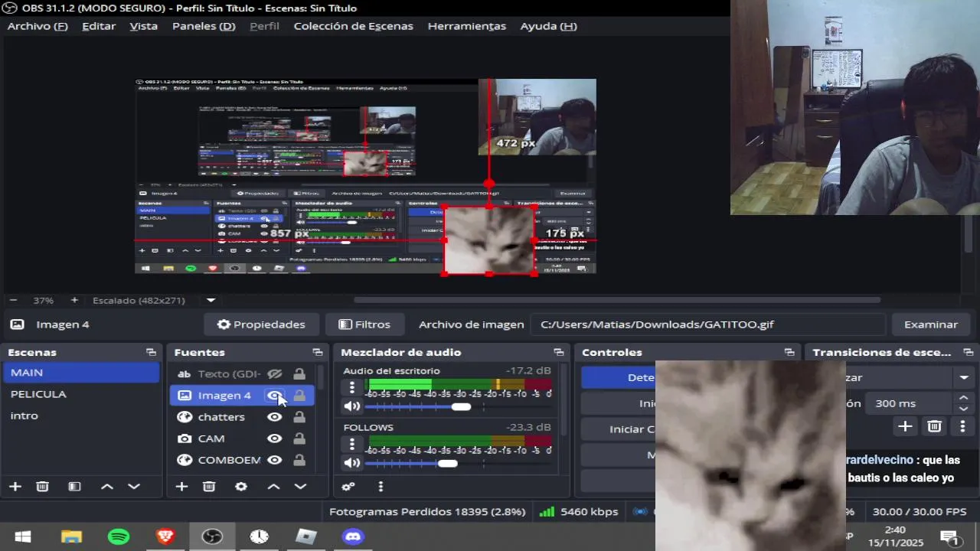The height and width of the screenshot is (551, 980).
Task: Open advanced audio properties gears icon
Action: click(348, 487)
